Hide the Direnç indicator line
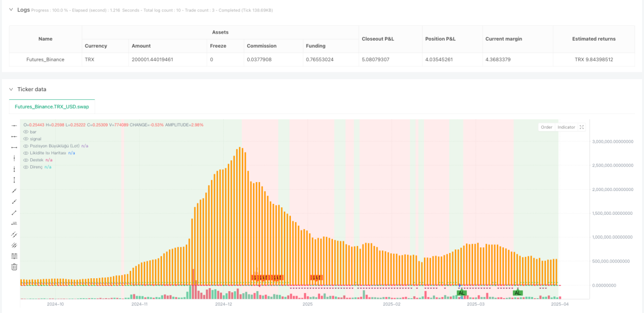644x313 pixels. (26, 167)
